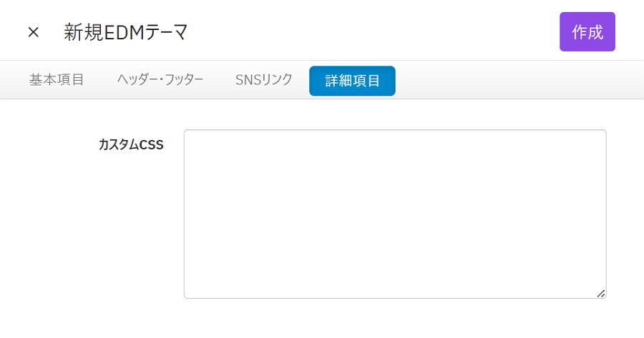Open the ヘッダー・フッター tab
The image size is (644, 338).
[x=160, y=80]
